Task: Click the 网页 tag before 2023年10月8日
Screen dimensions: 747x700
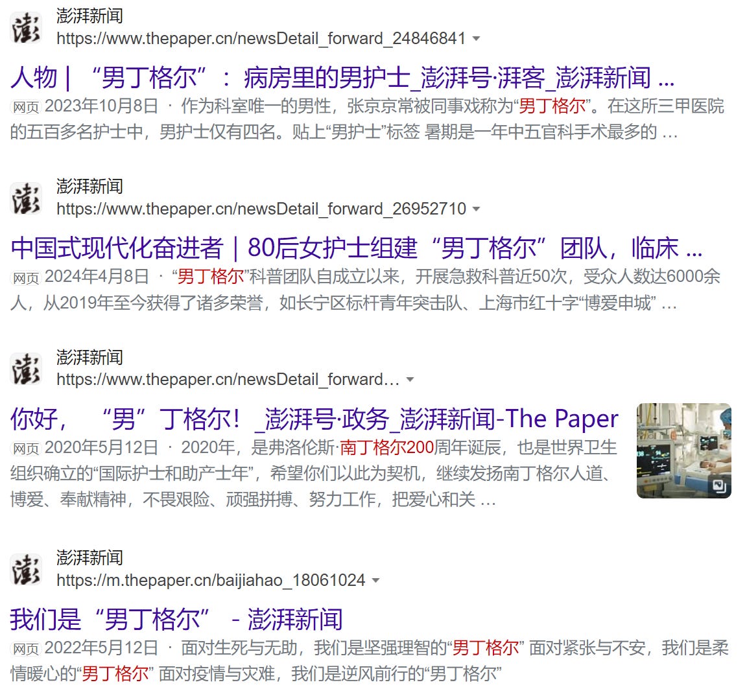Action: click(x=26, y=107)
